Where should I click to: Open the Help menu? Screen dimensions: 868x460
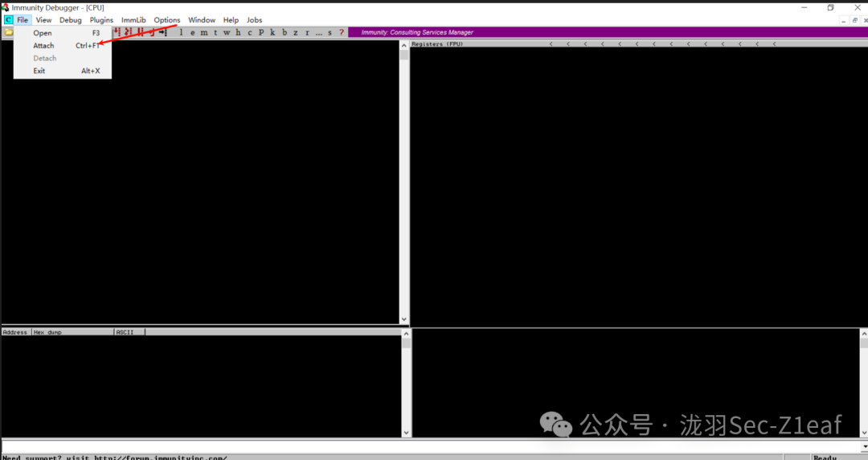[231, 20]
